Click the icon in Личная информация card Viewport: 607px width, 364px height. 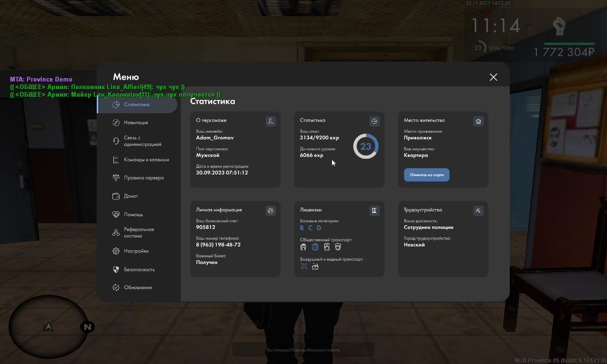270,211
